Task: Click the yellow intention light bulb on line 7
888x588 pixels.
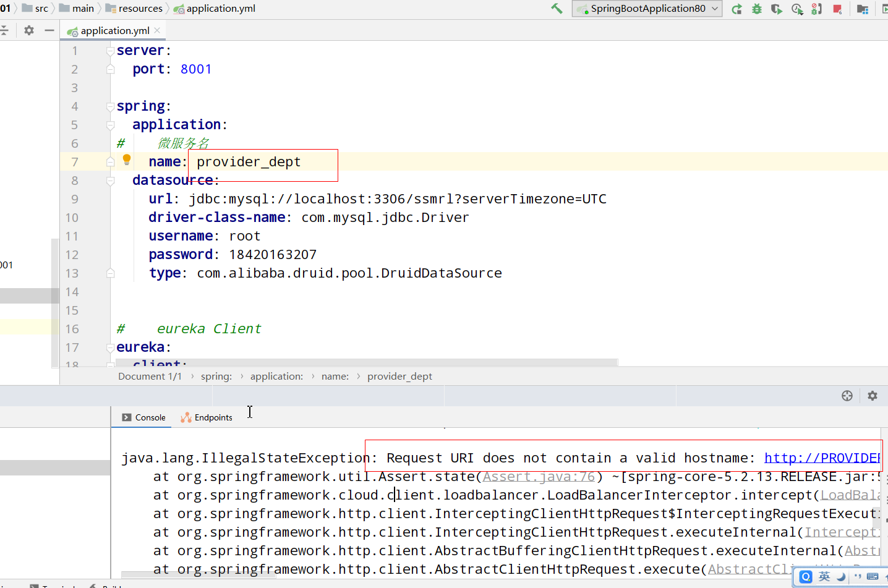Action: click(x=127, y=160)
